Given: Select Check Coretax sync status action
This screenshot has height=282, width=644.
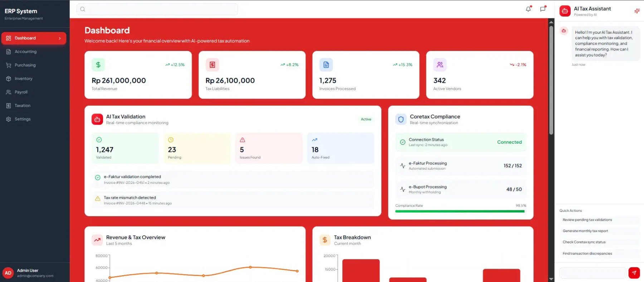Looking at the screenshot, I should [600, 242].
